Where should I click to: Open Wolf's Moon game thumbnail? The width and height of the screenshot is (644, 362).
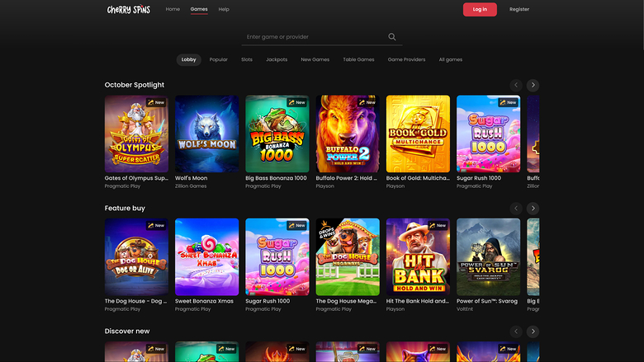[206, 134]
